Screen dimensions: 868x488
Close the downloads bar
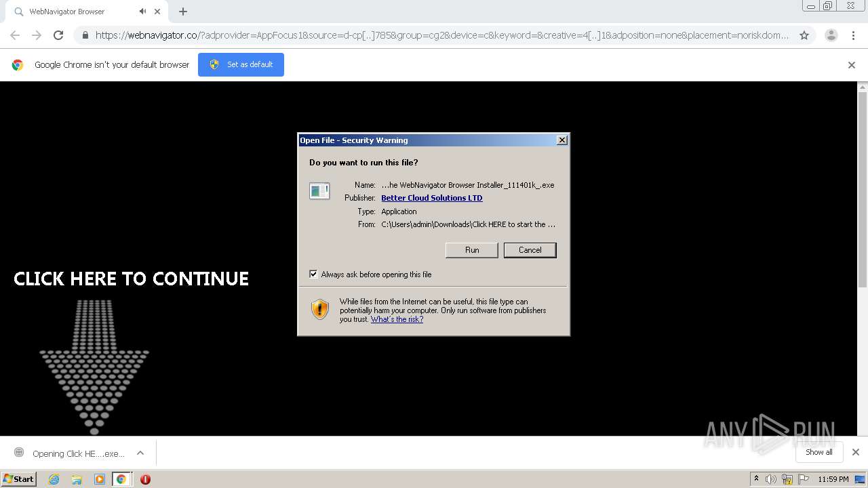(x=856, y=452)
